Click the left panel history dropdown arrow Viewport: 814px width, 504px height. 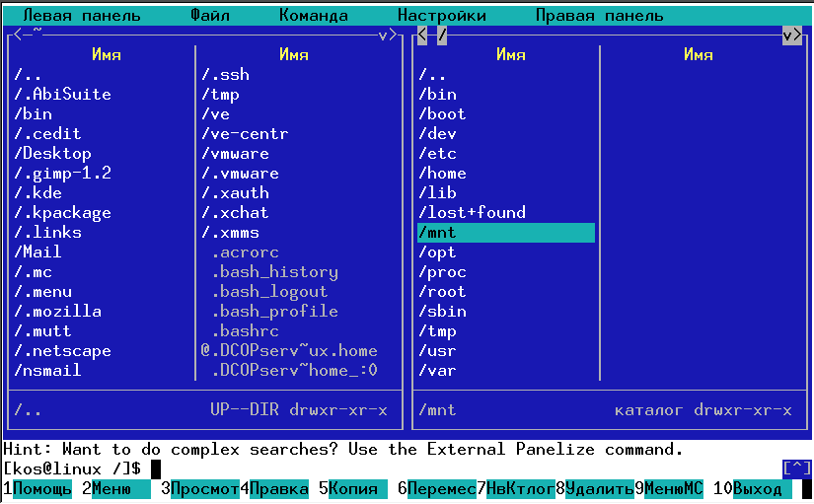383,36
